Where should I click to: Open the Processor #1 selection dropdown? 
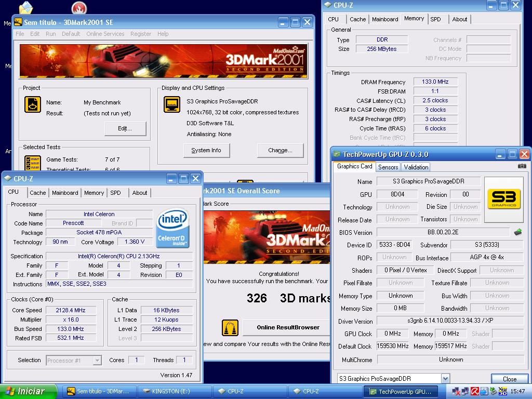pyautogui.click(x=97, y=361)
